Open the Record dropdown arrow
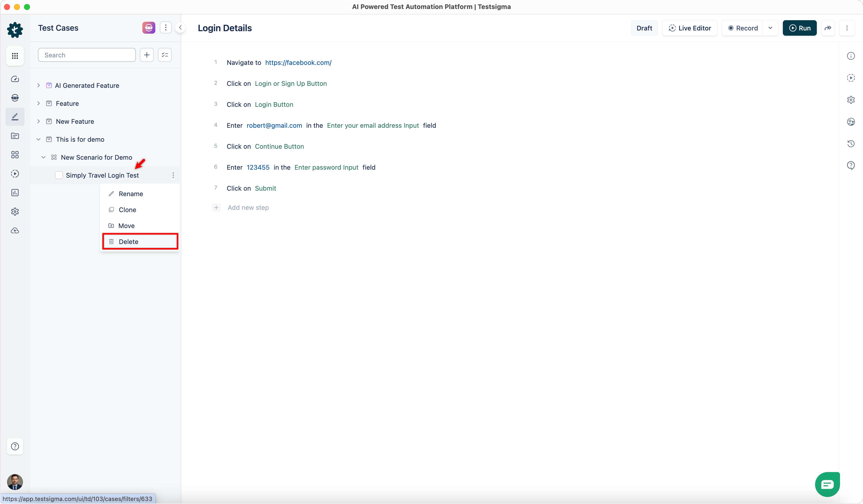The image size is (863, 504). tap(770, 28)
